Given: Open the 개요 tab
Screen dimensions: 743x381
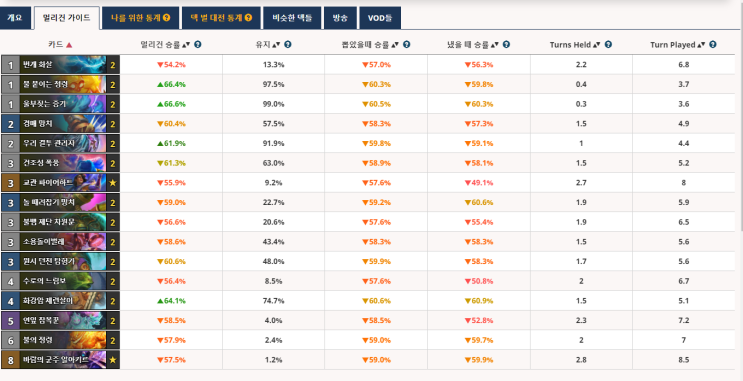Looking at the screenshot, I should coord(15,18).
